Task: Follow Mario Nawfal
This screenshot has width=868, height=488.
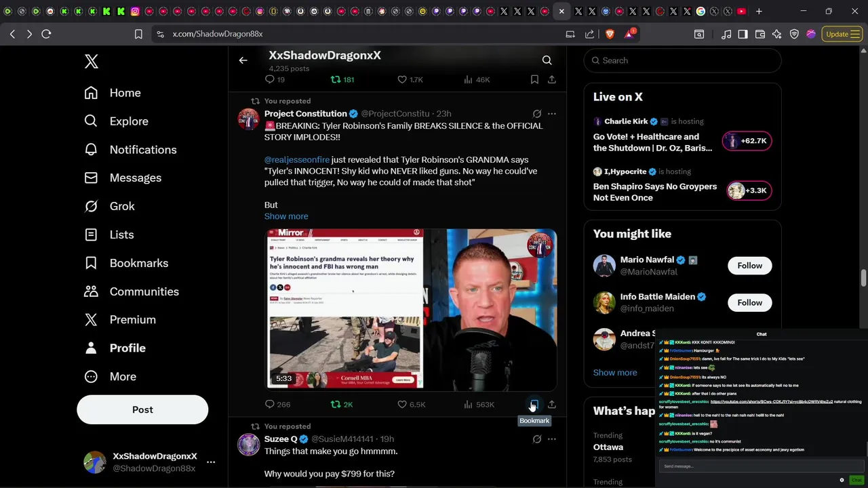Action: pyautogui.click(x=749, y=266)
